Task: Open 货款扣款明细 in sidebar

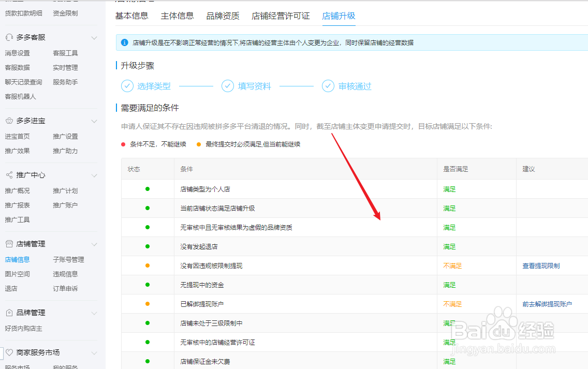Action: point(24,13)
